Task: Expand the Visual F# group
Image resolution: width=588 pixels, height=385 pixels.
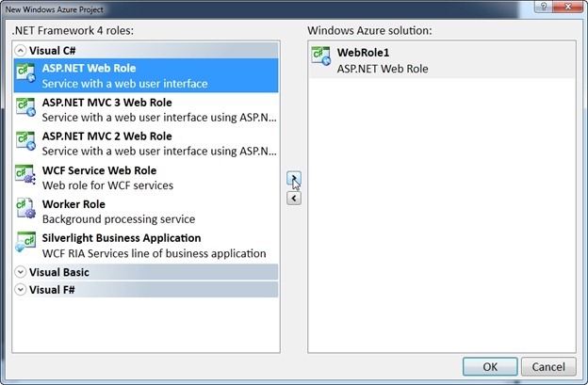Action: tap(21, 290)
